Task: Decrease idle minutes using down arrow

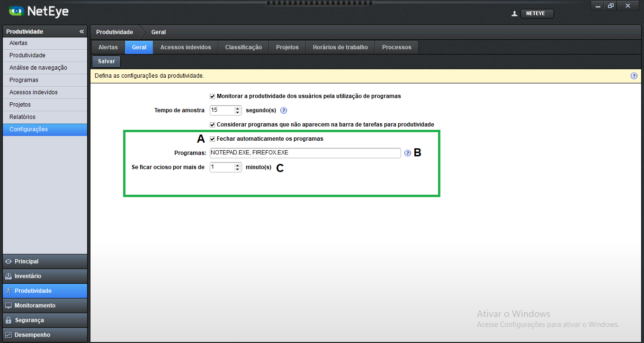Action: point(238,170)
